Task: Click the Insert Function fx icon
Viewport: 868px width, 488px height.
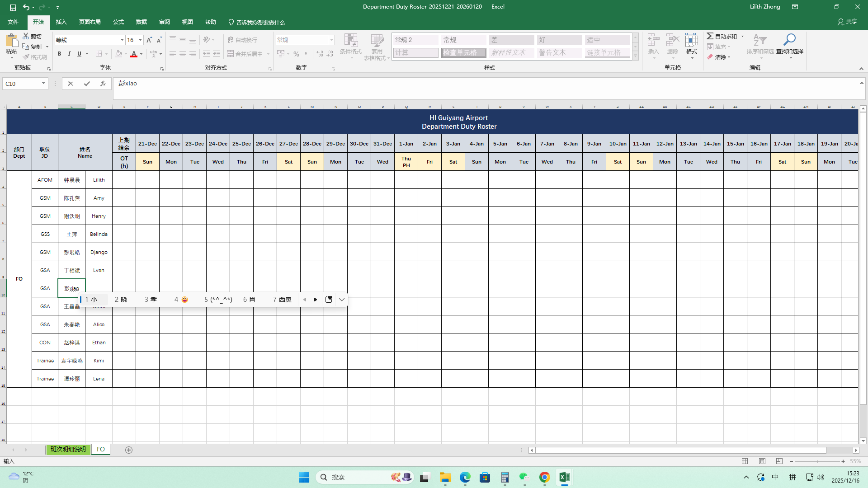Action: (103, 84)
